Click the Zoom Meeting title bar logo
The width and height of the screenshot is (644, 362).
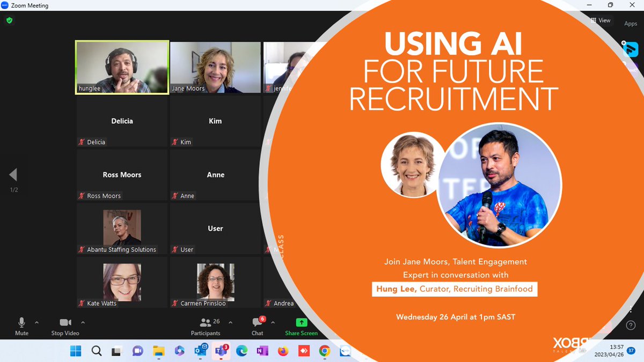coord(5,5)
